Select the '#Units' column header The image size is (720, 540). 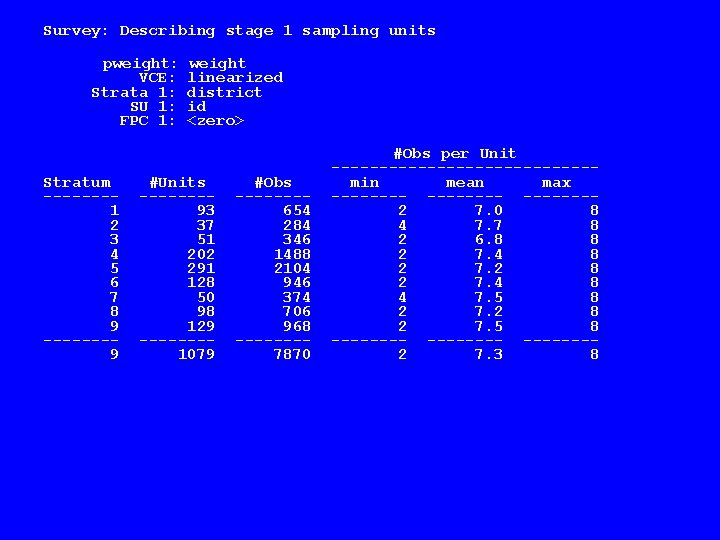coord(178,183)
